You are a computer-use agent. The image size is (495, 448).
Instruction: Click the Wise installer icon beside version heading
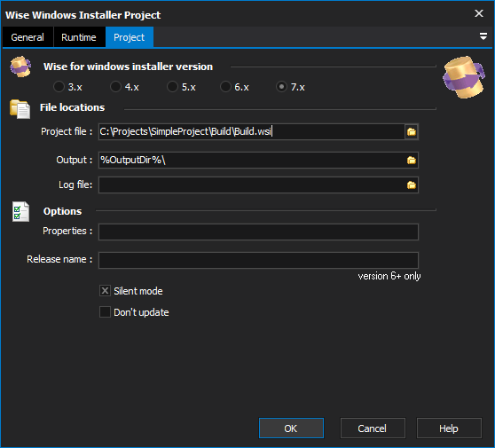point(20,67)
